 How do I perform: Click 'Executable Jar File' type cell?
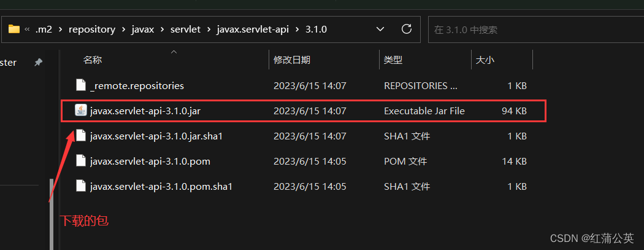tap(424, 111)
